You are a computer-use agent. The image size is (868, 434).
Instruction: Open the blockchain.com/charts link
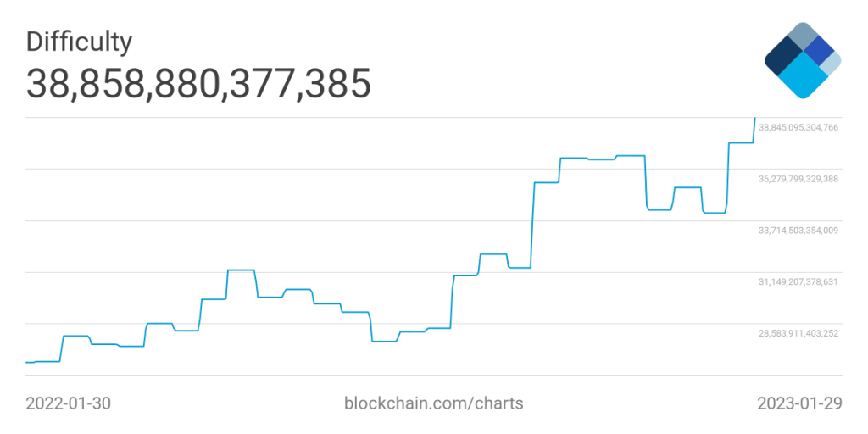click(433, 403)
